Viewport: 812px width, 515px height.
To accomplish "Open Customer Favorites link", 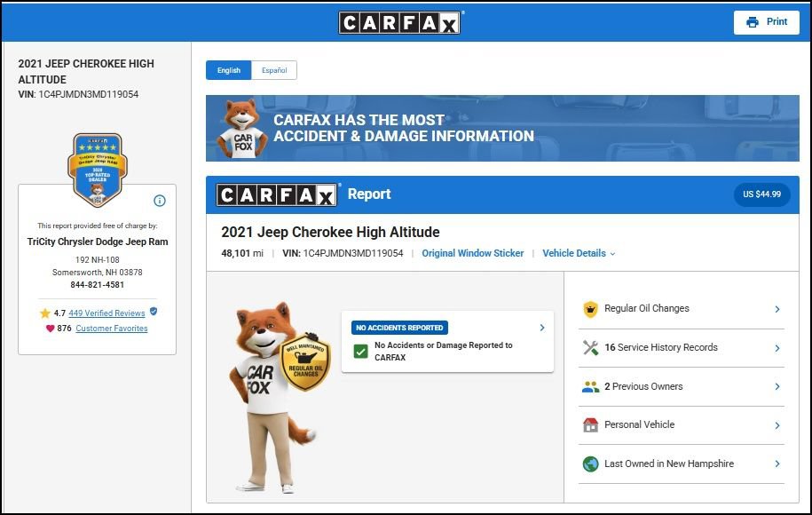I will (x=111, y=328).
